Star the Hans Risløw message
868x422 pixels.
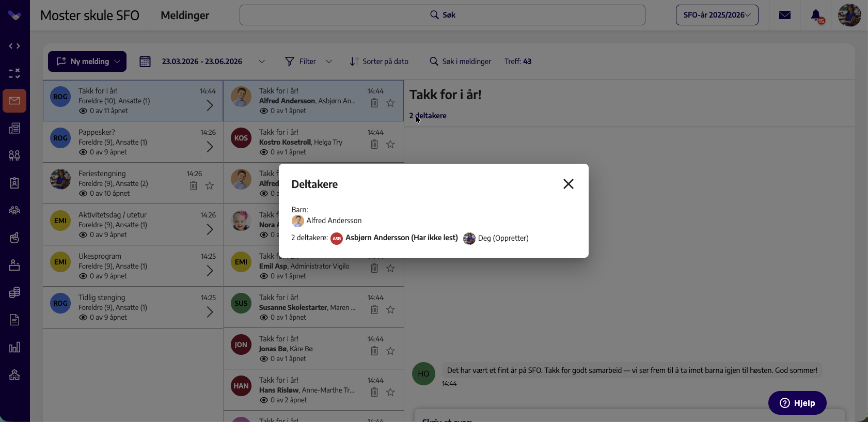tap(390, 392)
